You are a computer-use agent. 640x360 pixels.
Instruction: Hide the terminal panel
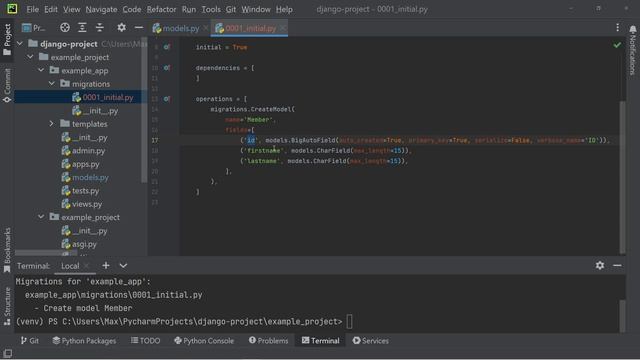pyautogui.click(x=617, y=265)
